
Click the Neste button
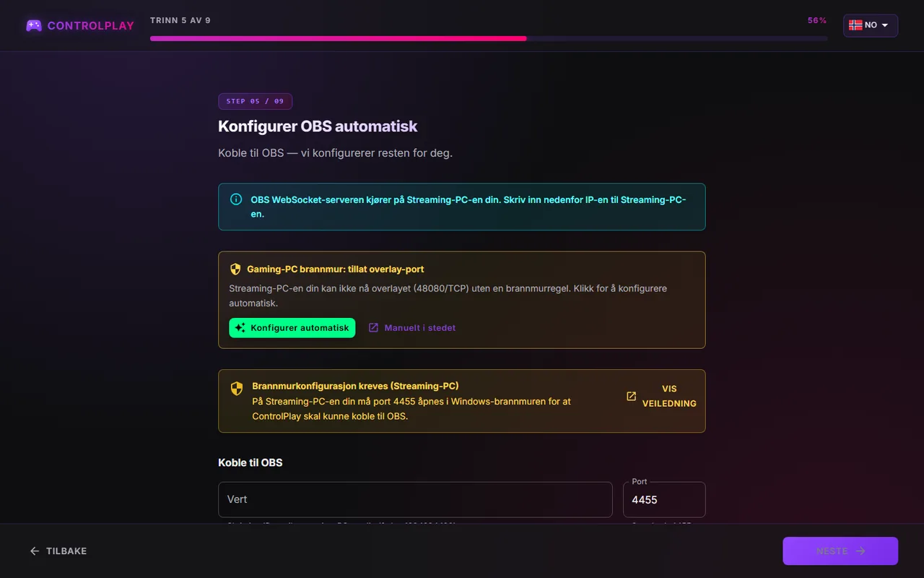[x=840, y=551]
